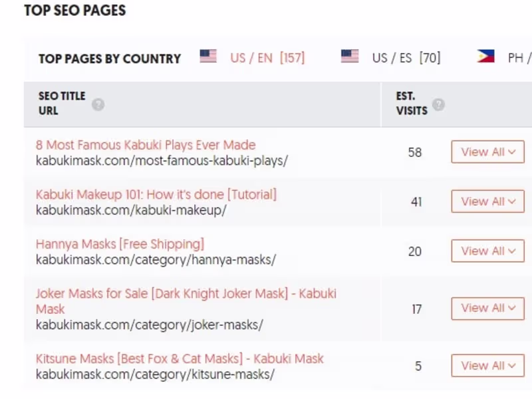This screenshot has width=532, height=399.
Task: Click the Philippines flag icon
Action: tap(486, 57)
